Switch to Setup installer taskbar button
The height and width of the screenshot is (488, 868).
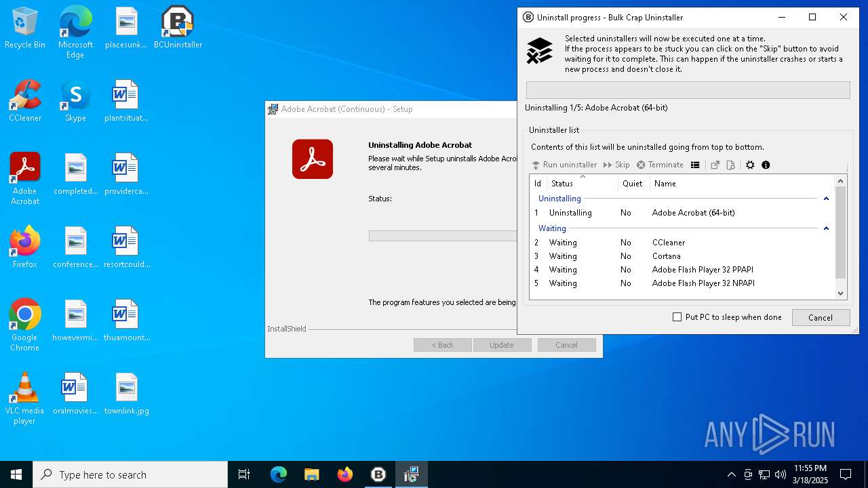[411, 474]
